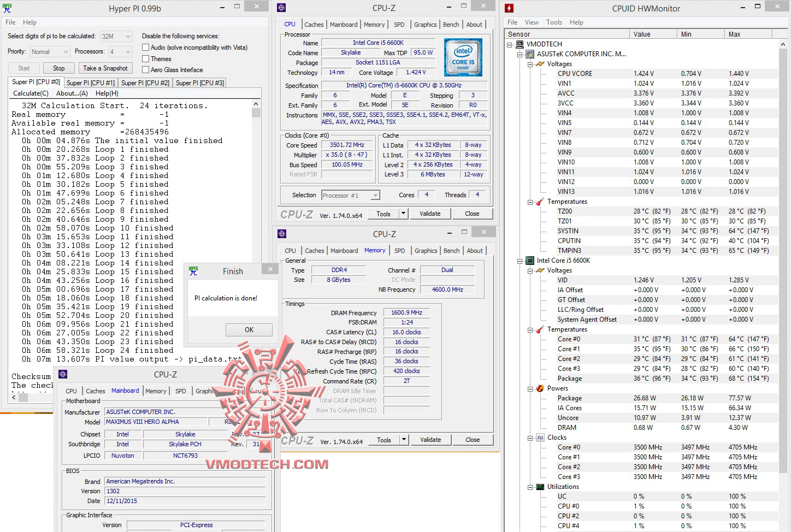Click the Intel Core i5 inside logo
Viewport: 791px width, 532px height.
click(463, 57)
